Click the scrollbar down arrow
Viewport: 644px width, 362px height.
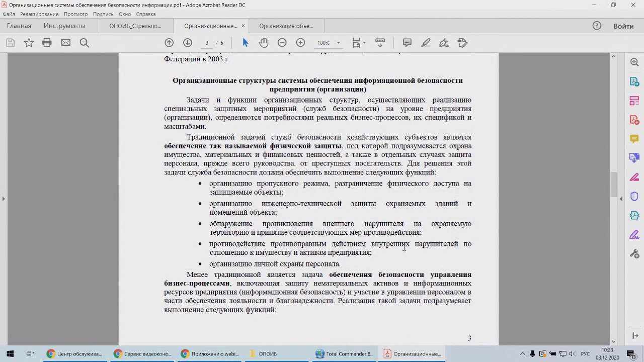(x=613, y=341)
